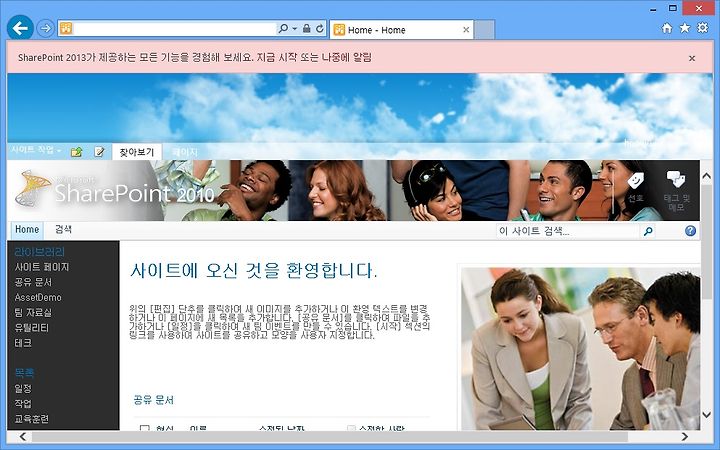The height and width of the screenshot is (450, 720).
Task: Open a new blank browser tab
Action: pyautogui.click(x=484, y=30)
